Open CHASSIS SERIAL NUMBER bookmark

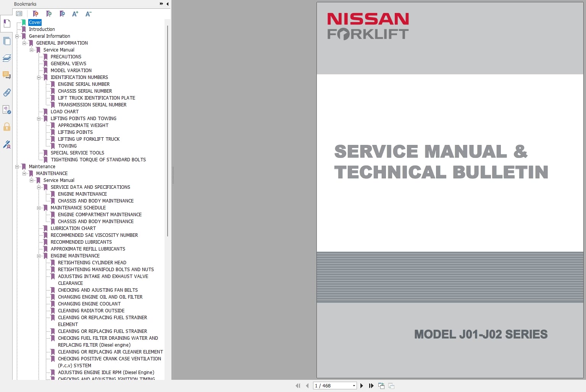coord(85,91)
